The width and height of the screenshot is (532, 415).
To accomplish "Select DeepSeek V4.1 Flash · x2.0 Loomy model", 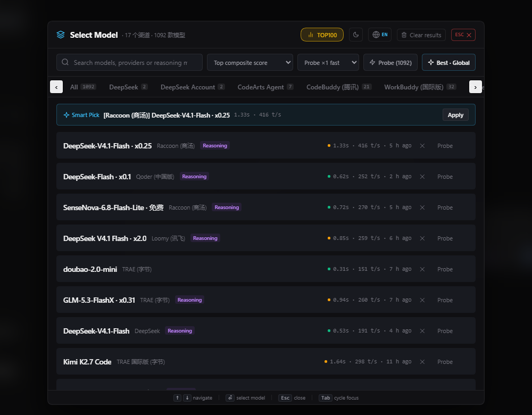I will pos(266,238).
